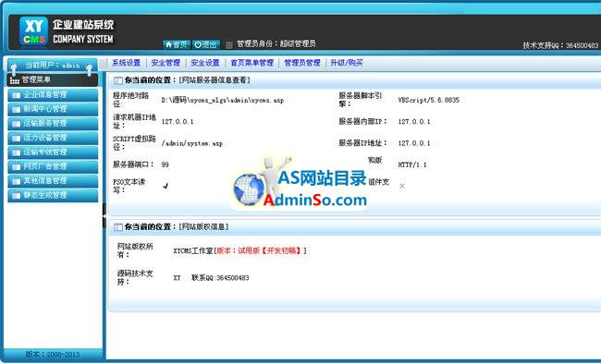Click panel icon beside 网站服务器信息查看

(118, 80)
